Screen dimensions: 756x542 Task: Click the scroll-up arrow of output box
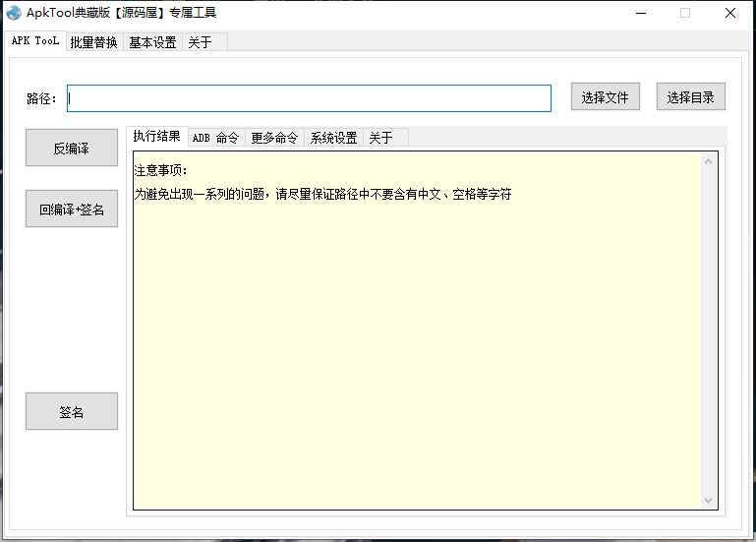pos(708,161)
